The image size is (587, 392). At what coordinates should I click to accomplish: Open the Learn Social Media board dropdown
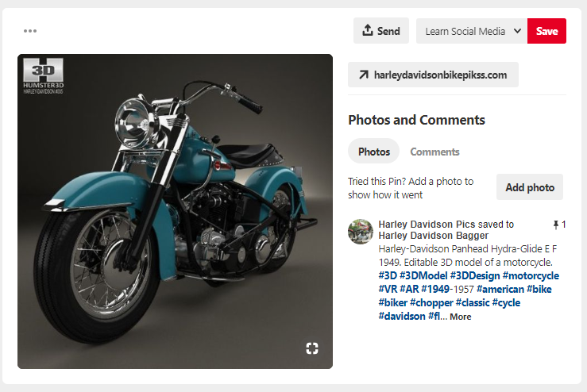[472, 31]
